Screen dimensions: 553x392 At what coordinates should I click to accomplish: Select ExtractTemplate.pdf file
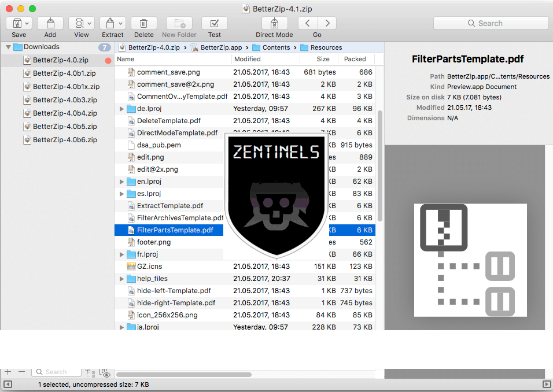[170, 206]
